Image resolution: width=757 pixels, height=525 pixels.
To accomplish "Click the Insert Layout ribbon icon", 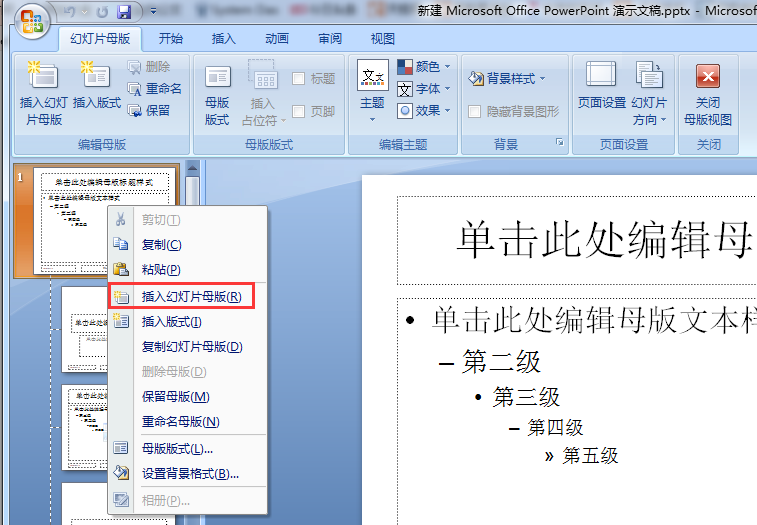I will (x=96, y=76).
